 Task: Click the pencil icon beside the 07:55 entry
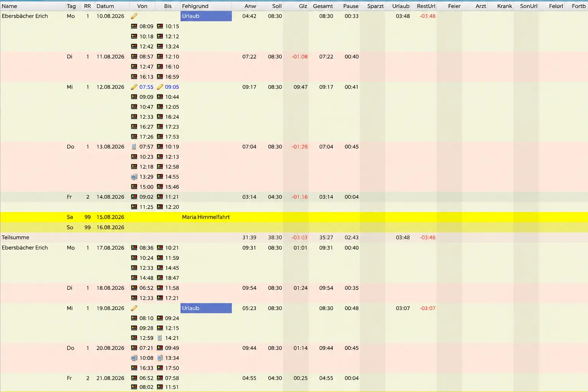tap(134, 87)
